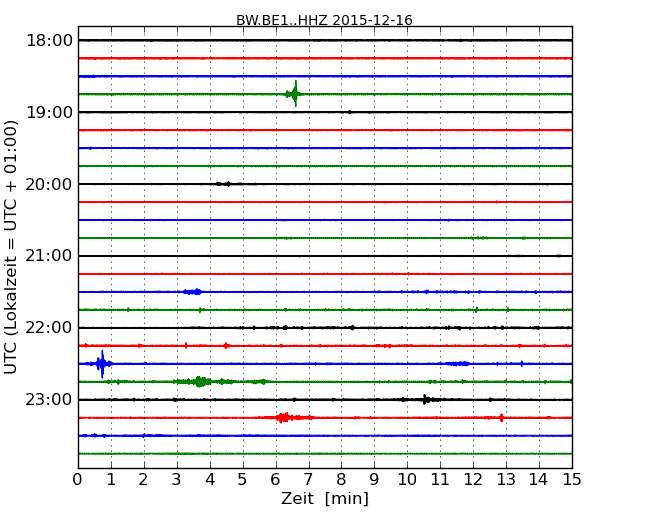Image resolution: width=650 pixels, height=520 pixels.
Task: Click the 10 tick label on the minute axis
Action: click(407, 480)
